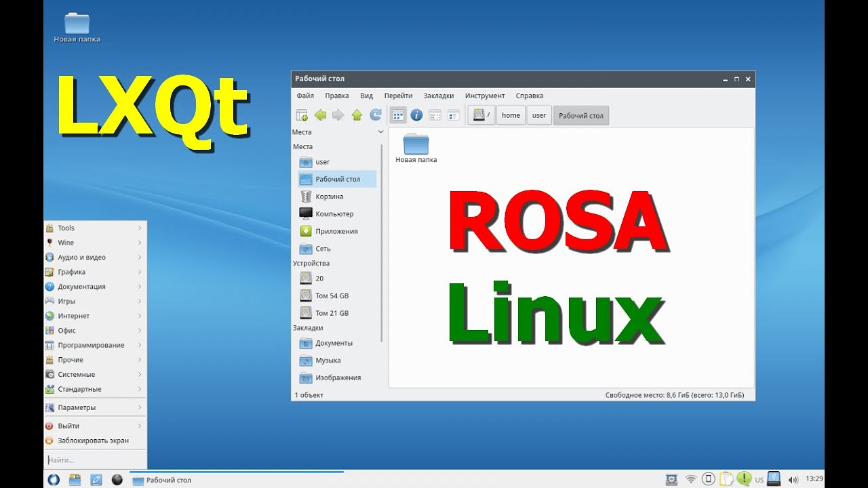
Task: Reload the folder with the refresh icon
Action: [375, 115]
